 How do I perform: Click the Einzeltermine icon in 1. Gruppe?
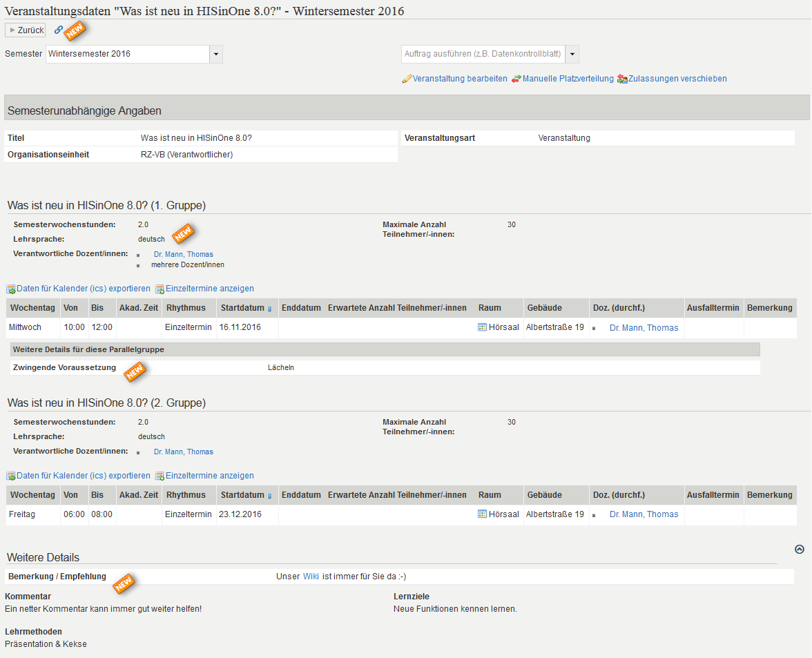160,289
